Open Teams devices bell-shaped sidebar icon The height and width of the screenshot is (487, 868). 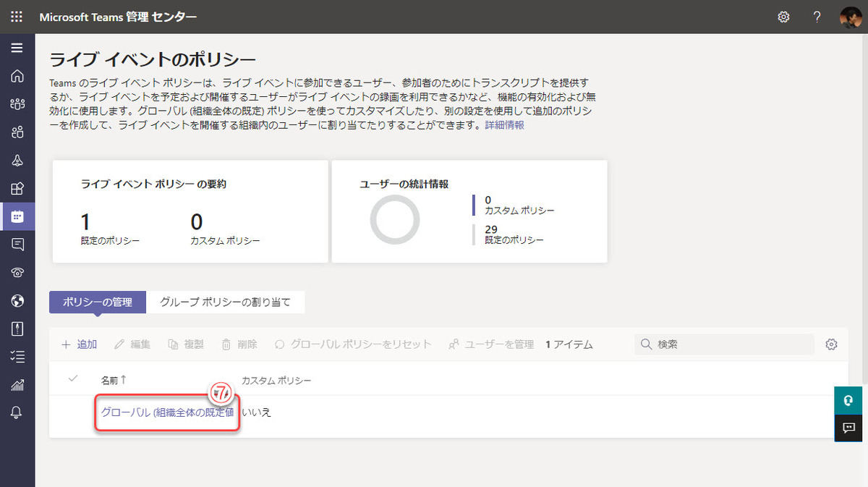(17, 161)
